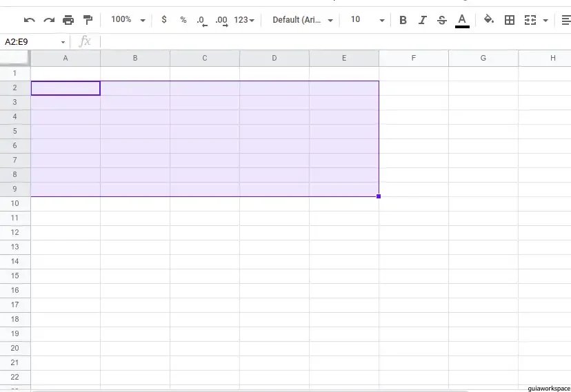571x392 pixels.
Task: Undo the last action
Action: click(x=29, y=20)
